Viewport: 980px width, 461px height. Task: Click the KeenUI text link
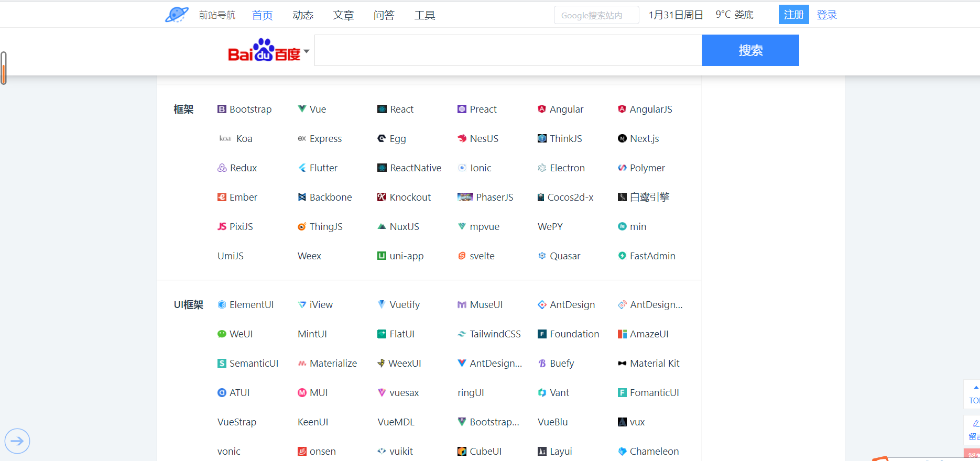tap(313, 422)
